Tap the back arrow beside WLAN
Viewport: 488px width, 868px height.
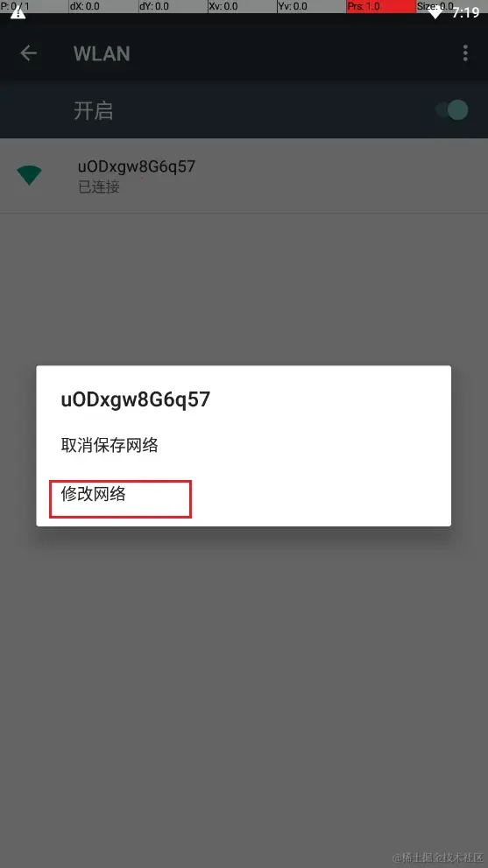[x=28, y=53]
